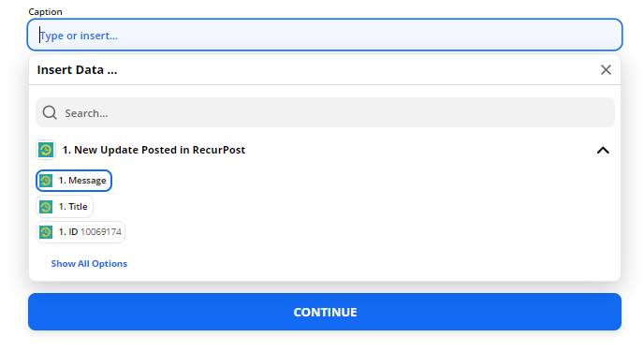Click the Search data field
The image size is (644, 352).
pyautogui.click(x=325, y=112)
